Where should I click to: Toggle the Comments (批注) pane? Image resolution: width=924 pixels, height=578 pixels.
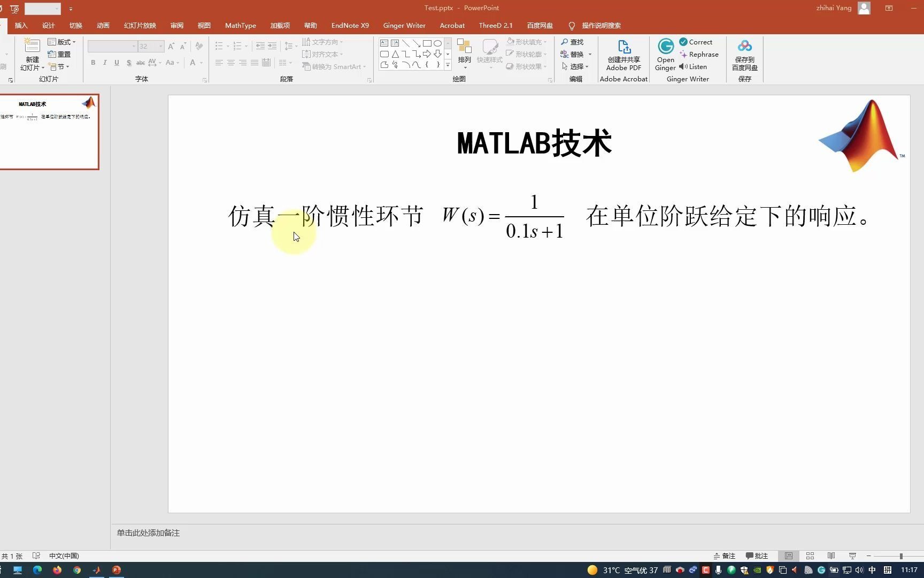(757, 556)
